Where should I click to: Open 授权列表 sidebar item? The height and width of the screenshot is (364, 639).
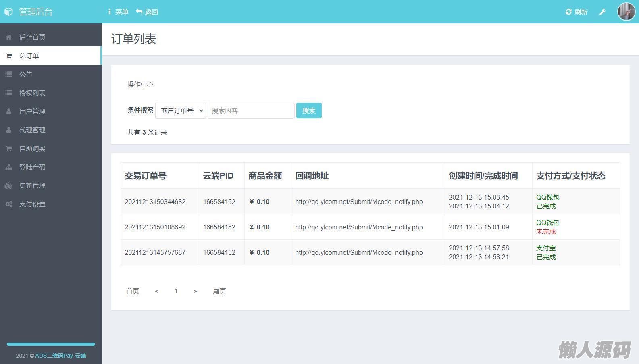coord(32,93)
